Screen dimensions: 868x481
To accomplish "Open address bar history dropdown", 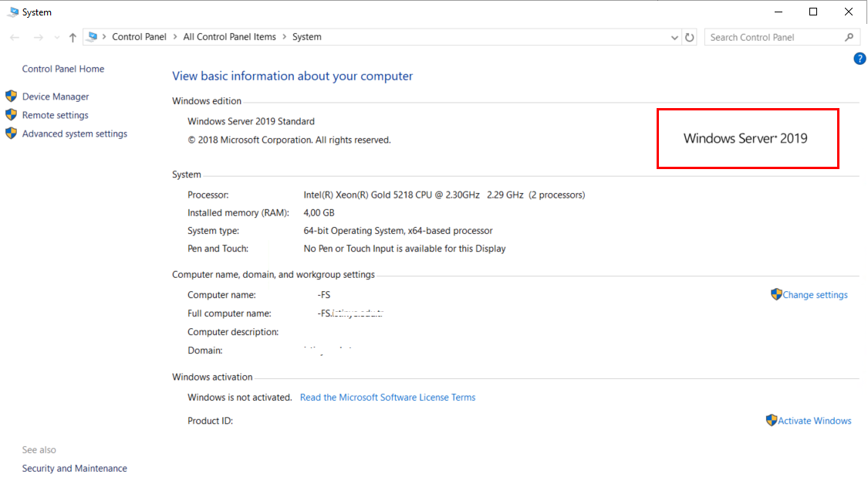I will 674,38.
